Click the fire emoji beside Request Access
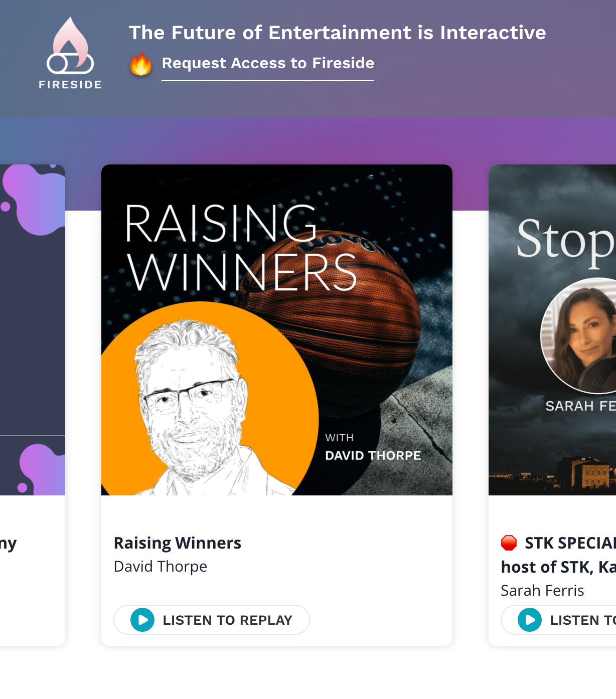Image resolution: width=616 pixels, height=699 pixels. (x=141, y=64)
